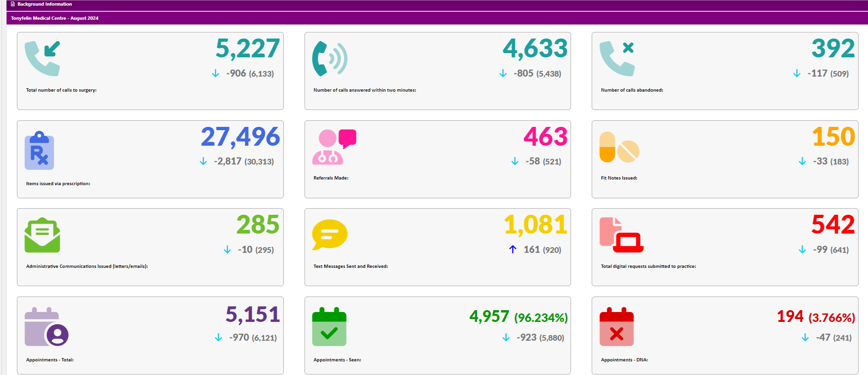This screenshot has width=868, height=375.
Task: Click the down arrow beside -923
Action: pyautogui.click(x=506, y=337)
